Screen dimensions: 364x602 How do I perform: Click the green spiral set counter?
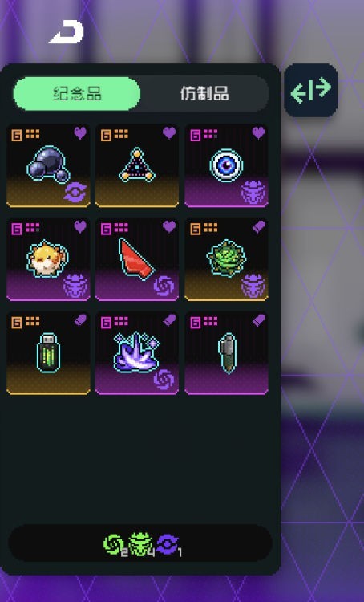pos(115,545)
